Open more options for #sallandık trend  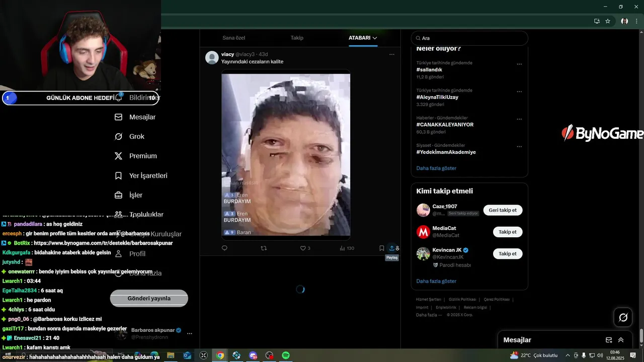(519, 64)
